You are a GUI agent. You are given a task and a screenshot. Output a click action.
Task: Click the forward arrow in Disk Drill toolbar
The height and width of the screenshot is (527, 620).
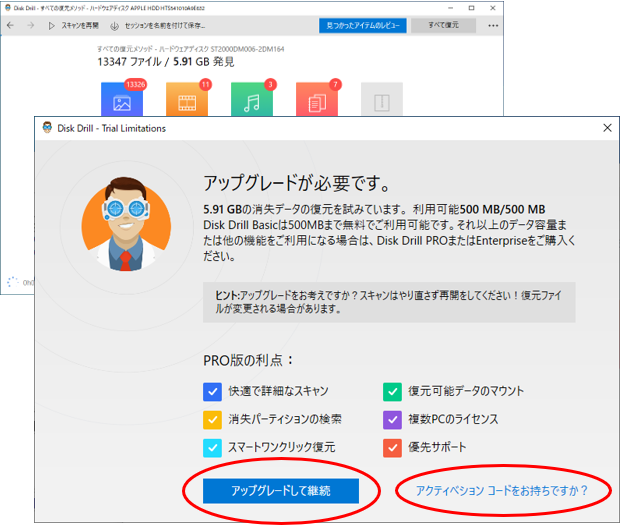[30, 25]
